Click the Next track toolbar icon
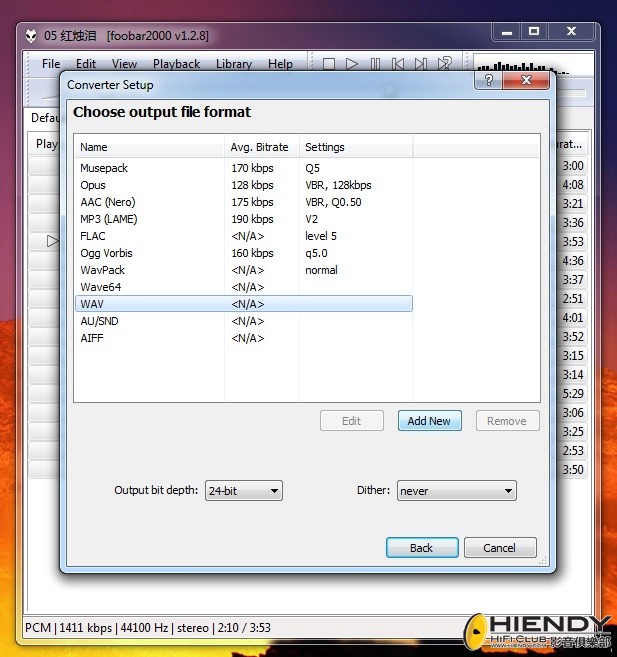Screen dimensions: 617x657 [421, 64]
